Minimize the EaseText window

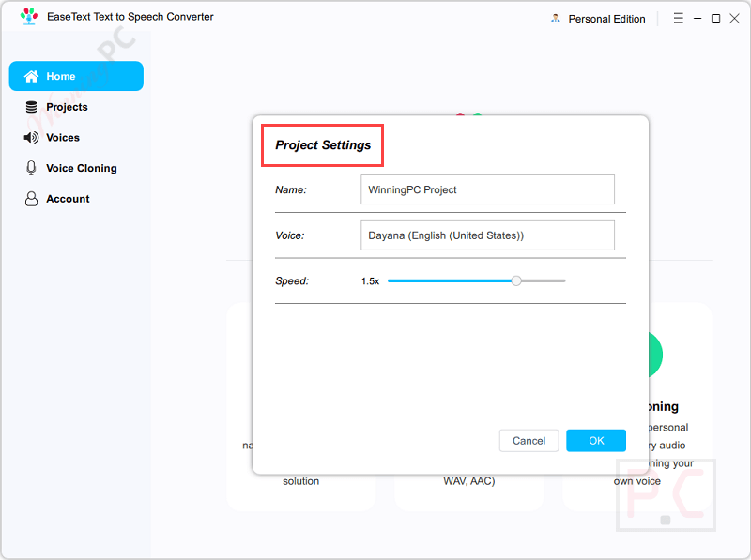pos(697,18)
